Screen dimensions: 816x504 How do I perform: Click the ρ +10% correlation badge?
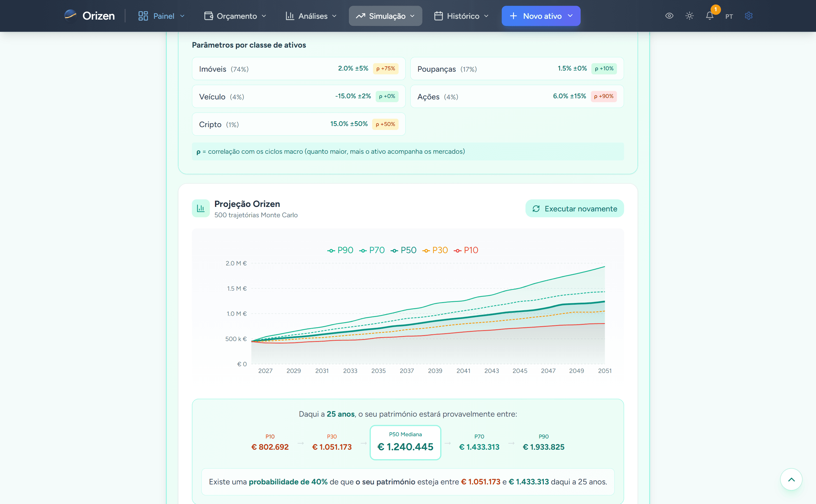click(x=604, y=69)
